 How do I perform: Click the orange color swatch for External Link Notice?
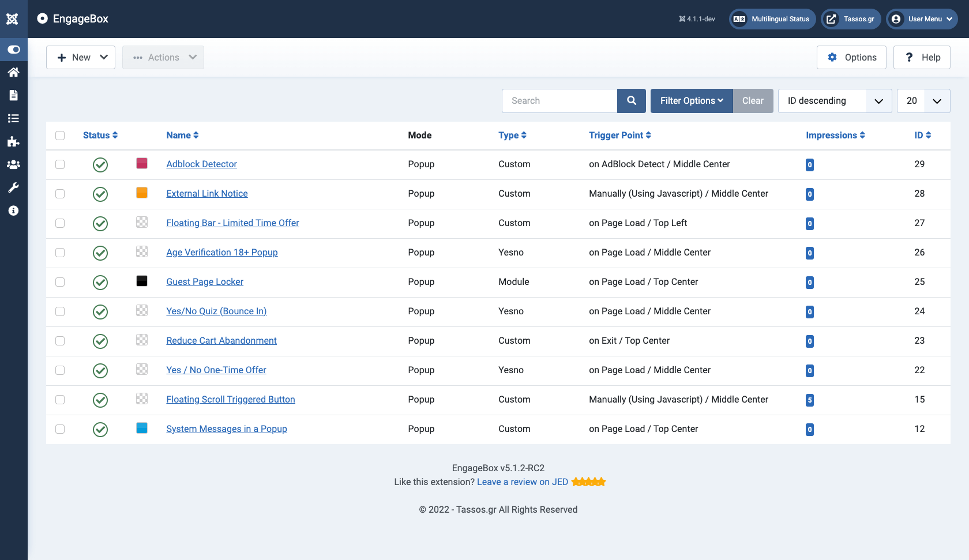coord(142,193)
